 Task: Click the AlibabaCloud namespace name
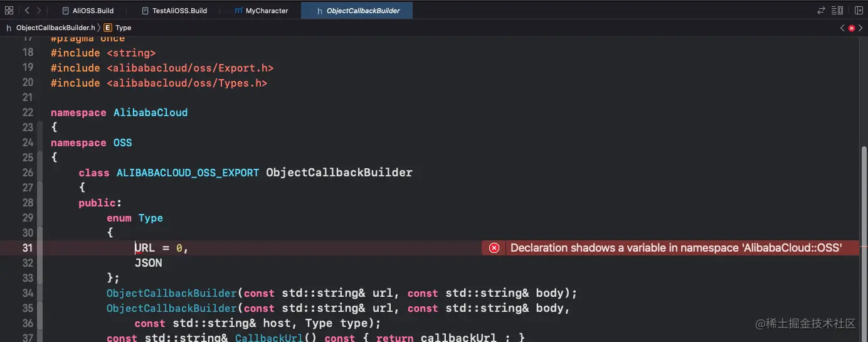151,112
